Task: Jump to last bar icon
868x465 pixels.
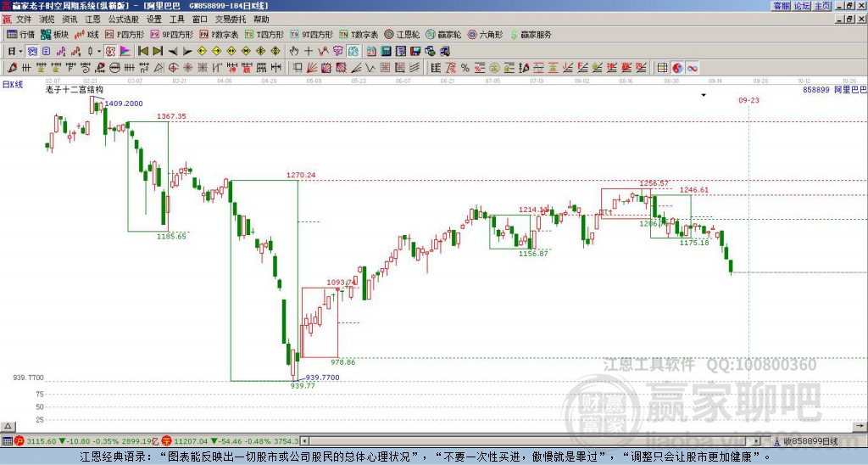Action: pyautogui.click(x=158, y=52)
